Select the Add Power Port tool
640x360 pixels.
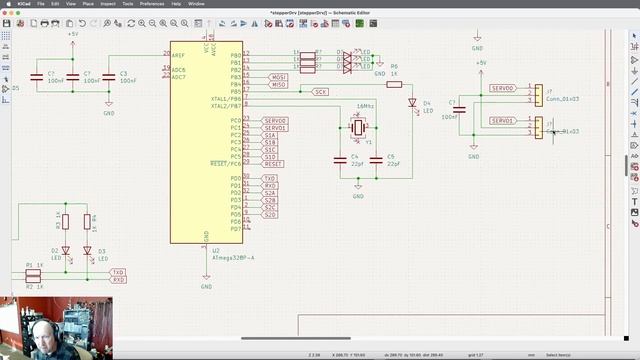point(634,71)
